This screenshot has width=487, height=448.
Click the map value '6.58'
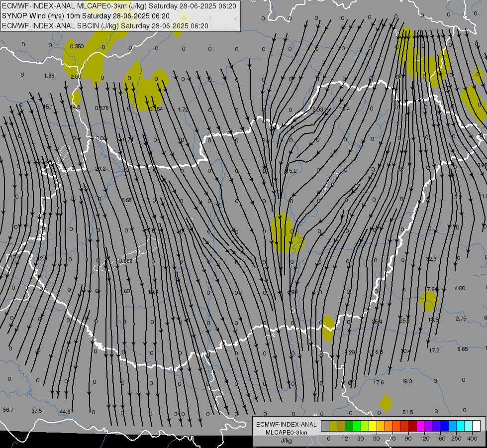click(126, 200)
